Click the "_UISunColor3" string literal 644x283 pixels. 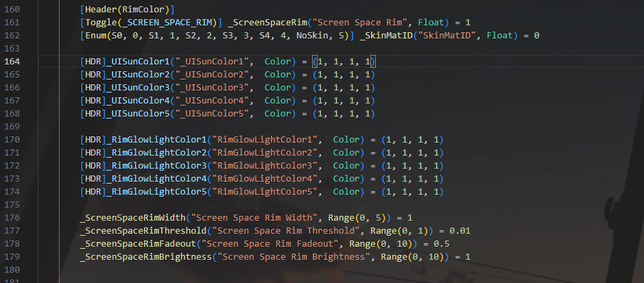pos(215,88)
